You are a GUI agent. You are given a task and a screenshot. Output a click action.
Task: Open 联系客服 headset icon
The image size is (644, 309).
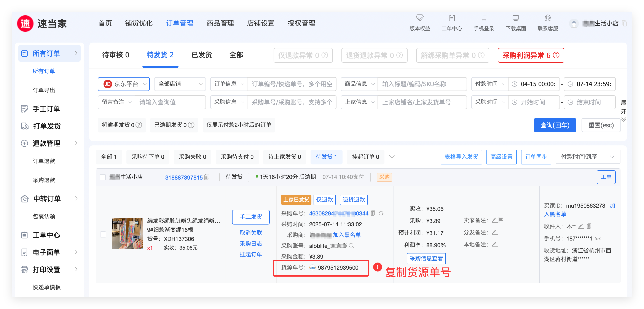click(x=547, y=18)
